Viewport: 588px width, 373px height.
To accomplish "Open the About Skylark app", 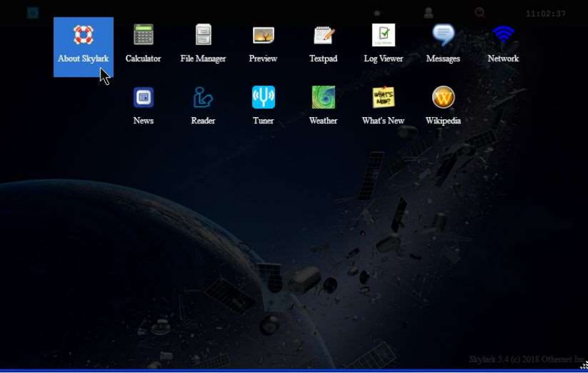I will coord(83,47).
